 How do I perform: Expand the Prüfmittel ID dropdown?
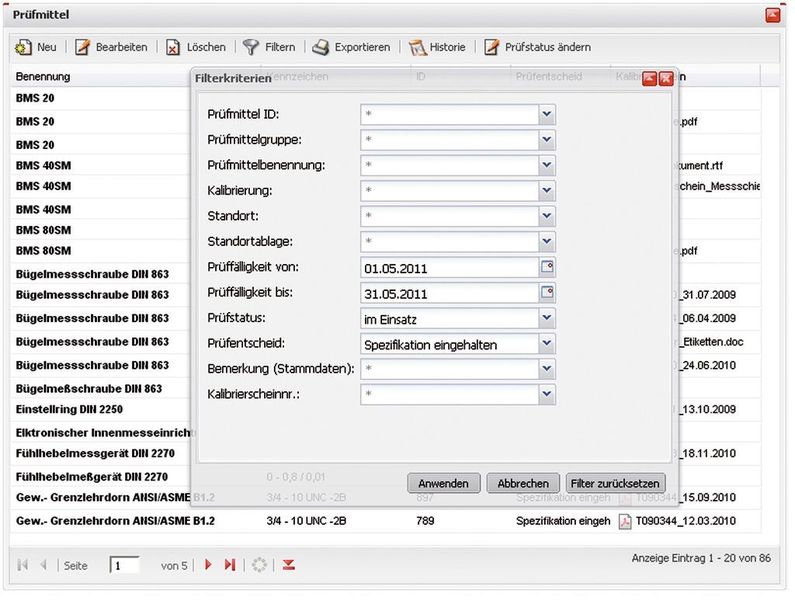point(547,115)
